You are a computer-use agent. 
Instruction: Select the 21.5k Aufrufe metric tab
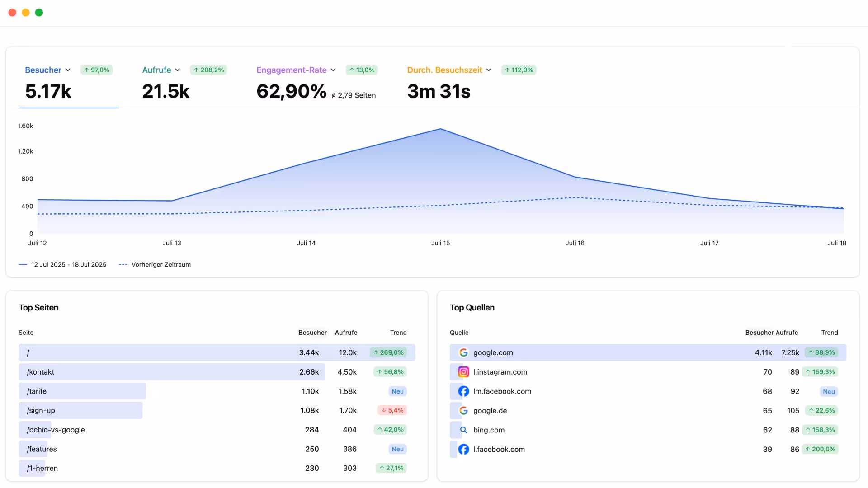click(166, 91)
